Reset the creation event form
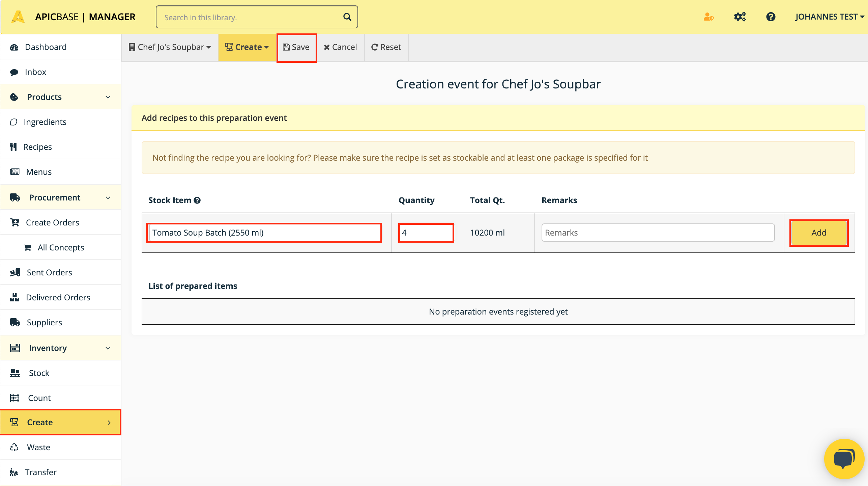868x486 pixels. (x=386, y=47)
